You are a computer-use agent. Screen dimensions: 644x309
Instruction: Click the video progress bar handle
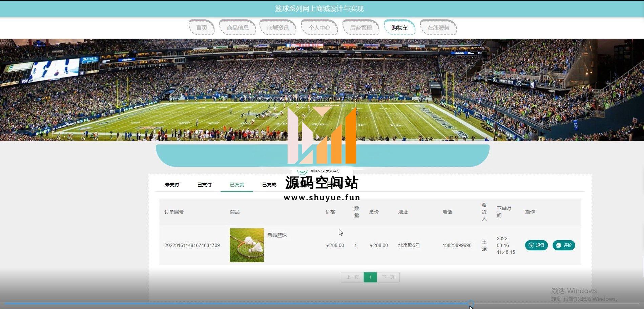pyautogui.click(x=471, y=303)
